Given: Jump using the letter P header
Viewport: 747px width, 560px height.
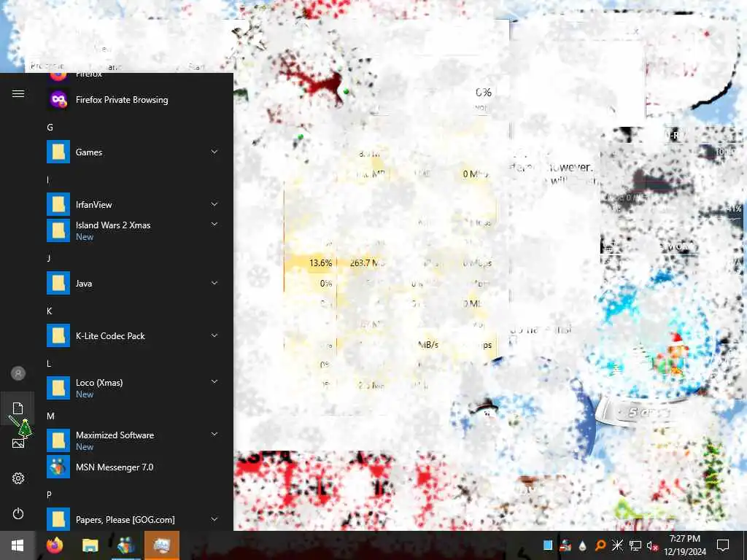Looking at the screenshot, I should point(50,495).
